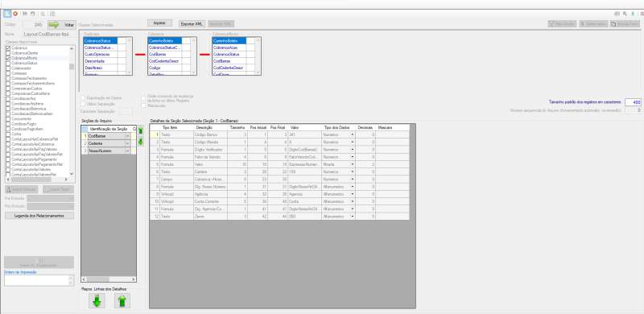Click the Inserir Texto button
644x314 pixels.
(58, 189)
